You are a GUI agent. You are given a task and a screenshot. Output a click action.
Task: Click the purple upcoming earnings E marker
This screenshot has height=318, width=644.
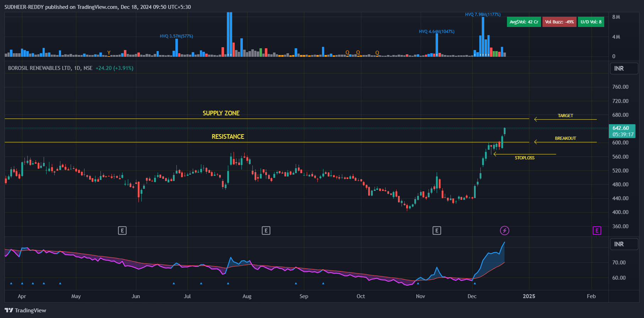[x=597, y=231]
